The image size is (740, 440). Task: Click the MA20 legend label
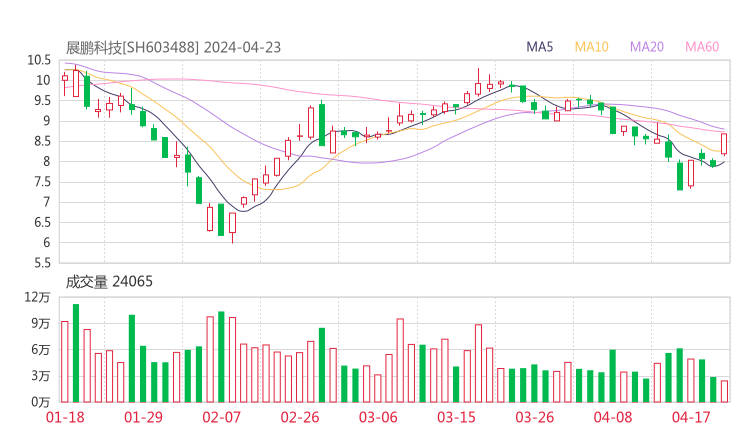tap(647, 47)
